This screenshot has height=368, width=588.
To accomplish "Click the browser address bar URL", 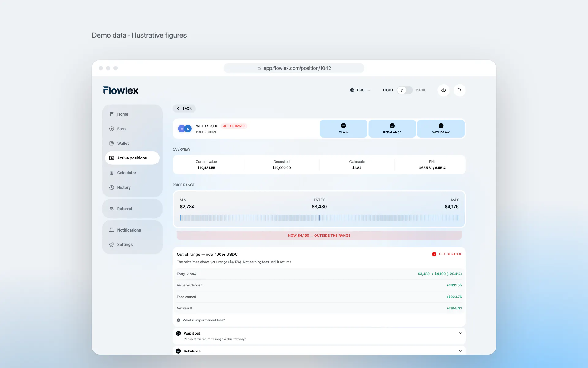I will click(x=294, y=68).
